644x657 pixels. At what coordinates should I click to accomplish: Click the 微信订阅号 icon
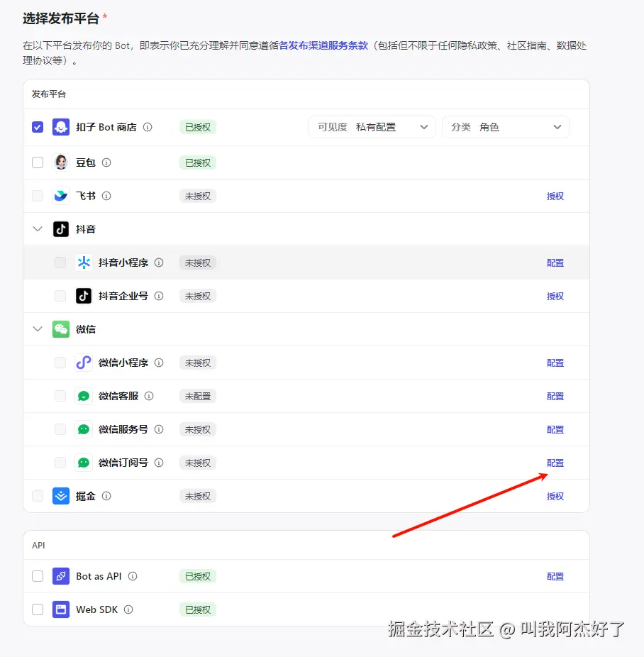[x=83, y=463]
